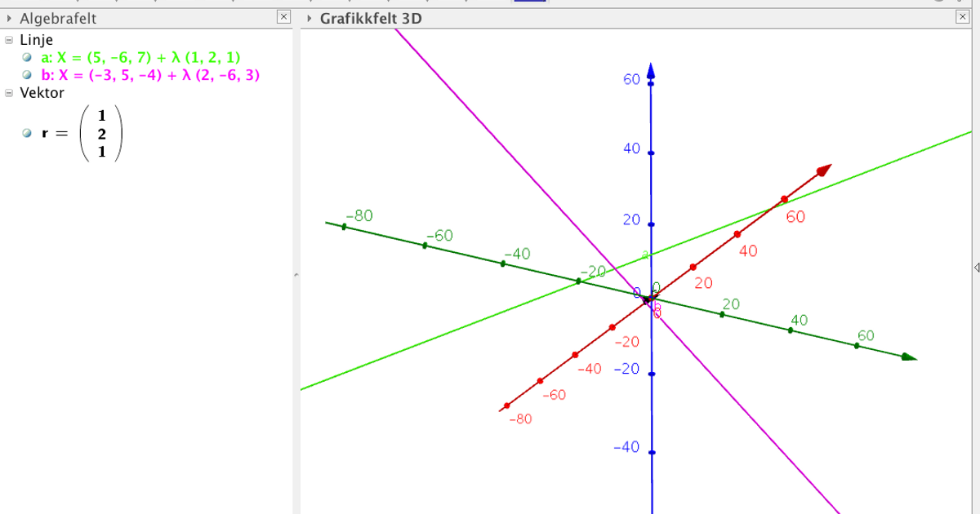The image size is (980, 514).
Task: Select the vector r definition
Action: pos(78,134)
